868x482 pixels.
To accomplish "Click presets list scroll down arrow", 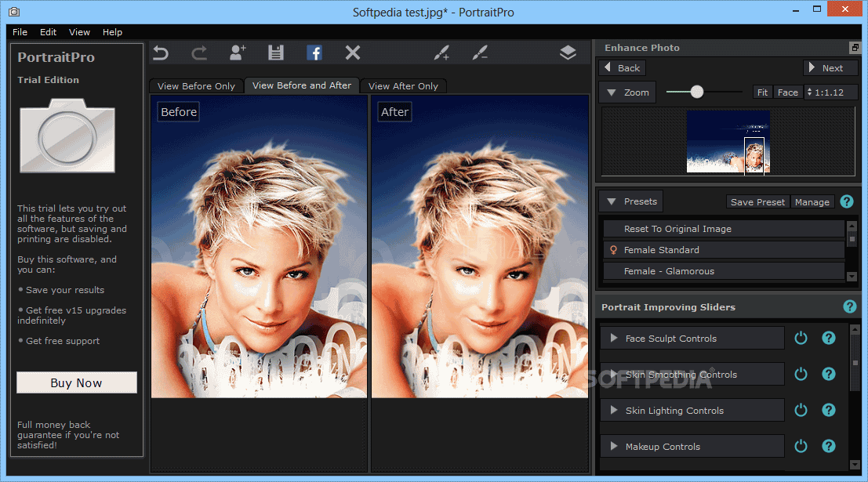I will 852,276.
